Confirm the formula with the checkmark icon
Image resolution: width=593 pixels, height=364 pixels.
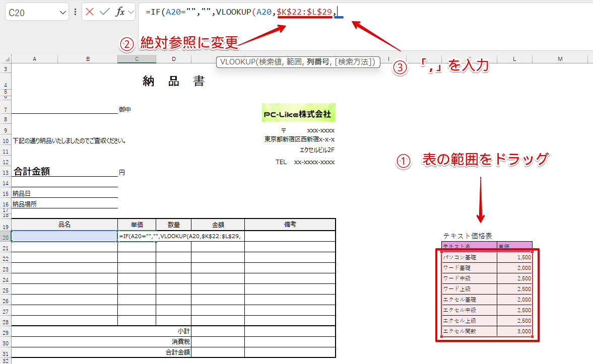[105, 12]
